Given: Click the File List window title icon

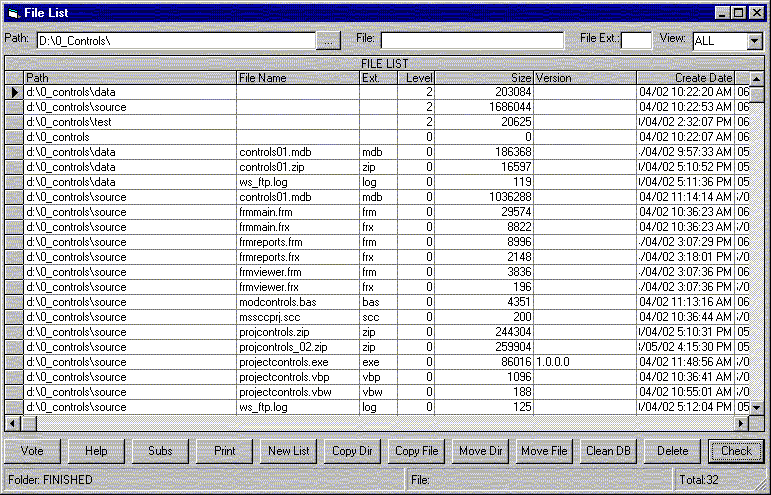Looking at the screenshot, I should [12, 12].
